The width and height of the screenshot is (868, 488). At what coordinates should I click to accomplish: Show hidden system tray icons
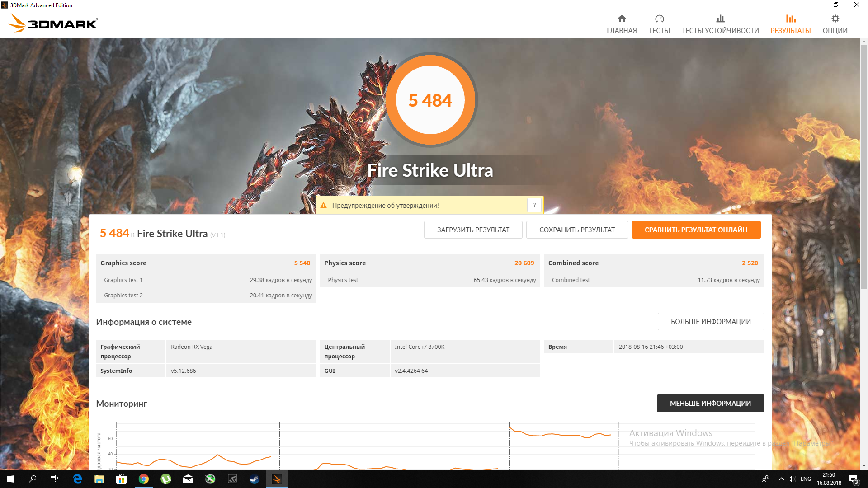tap(781, 479)
